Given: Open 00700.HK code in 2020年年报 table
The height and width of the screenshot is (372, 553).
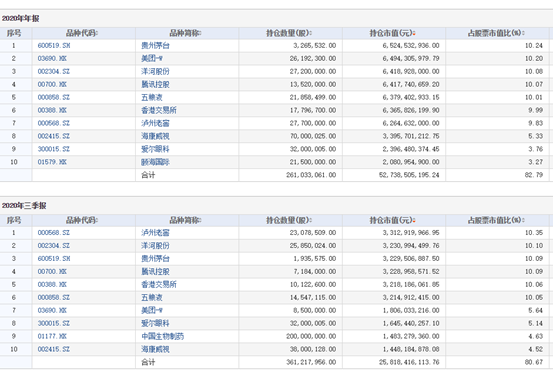Looking at the screenshot, I should point(52,85).
